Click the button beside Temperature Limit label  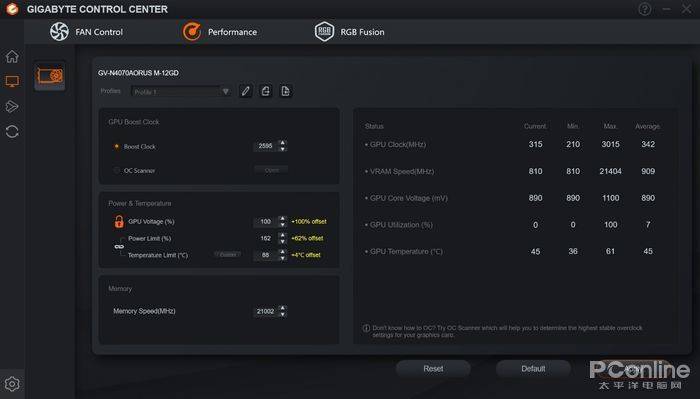(228, 255)
